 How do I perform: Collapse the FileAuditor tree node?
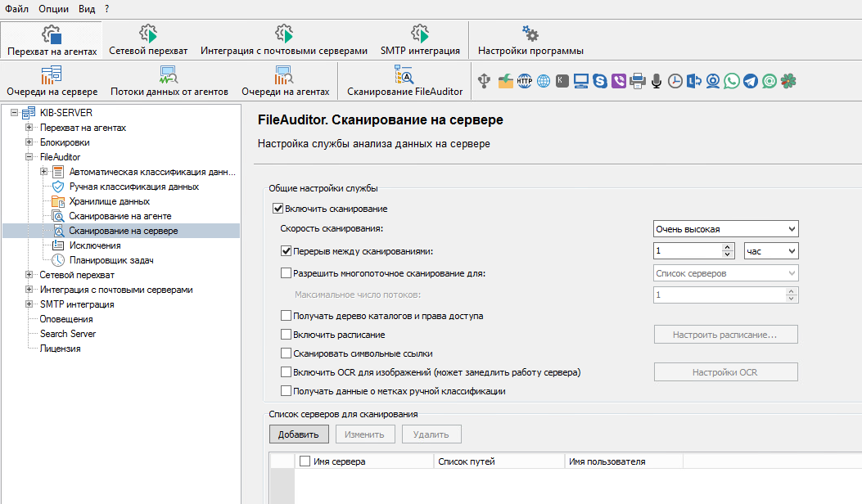tap(29, 156)
